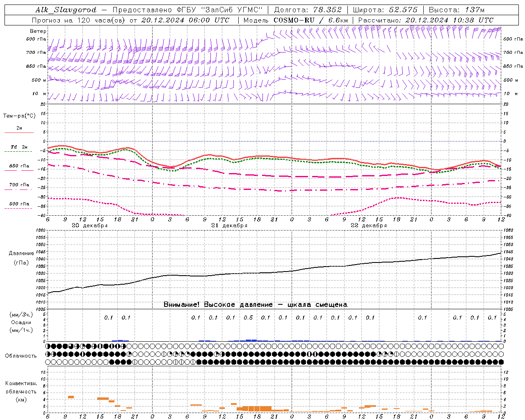Viewport: 525px width, 420px height.
Task: Click the 500 гПа temperature legend entry
Action: click(x=19, y=204)
